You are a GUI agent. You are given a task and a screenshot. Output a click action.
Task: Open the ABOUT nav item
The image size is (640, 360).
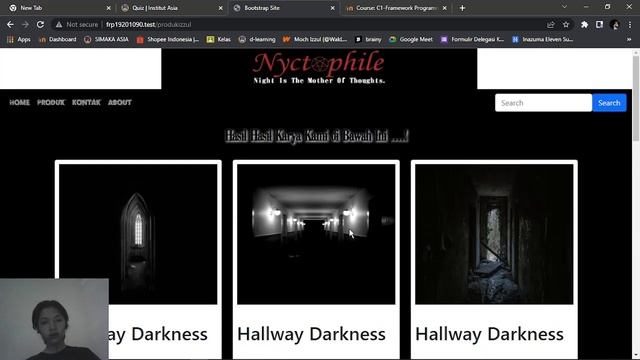point(120,102)
